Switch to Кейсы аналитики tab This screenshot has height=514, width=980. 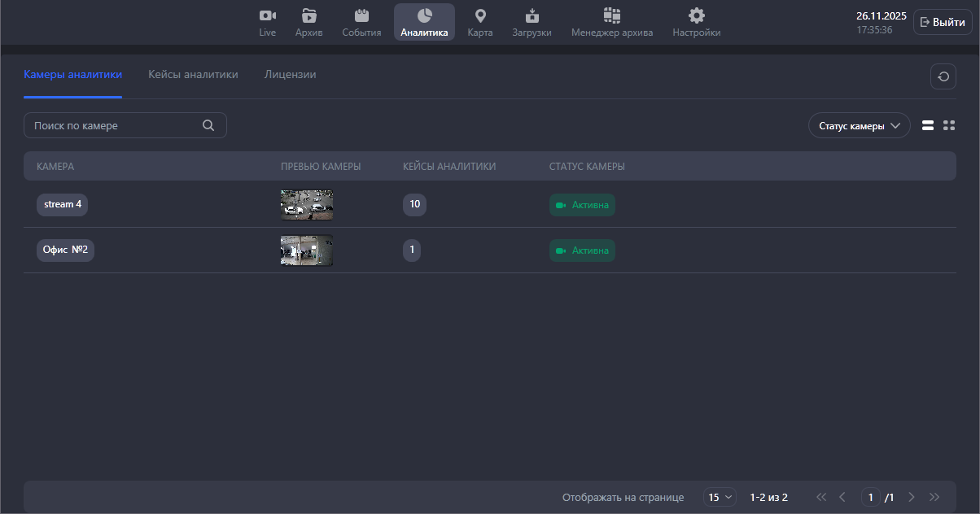193,75
